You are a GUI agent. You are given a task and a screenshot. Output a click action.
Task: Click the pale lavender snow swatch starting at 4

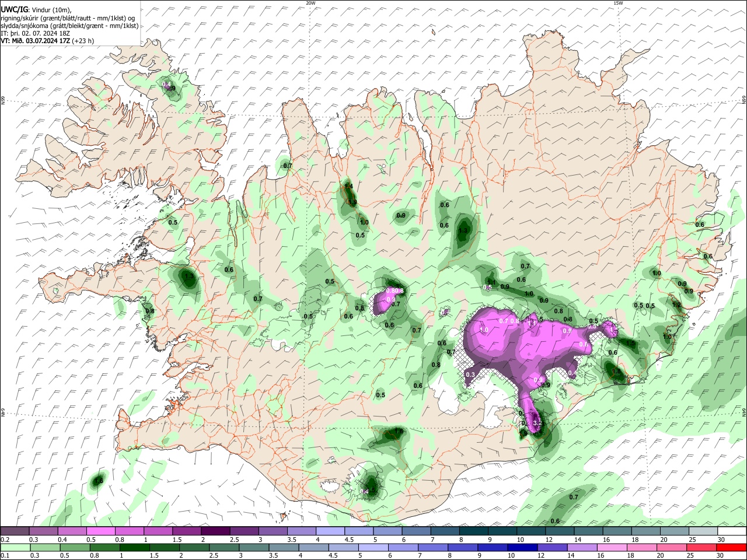coord(330,531)
